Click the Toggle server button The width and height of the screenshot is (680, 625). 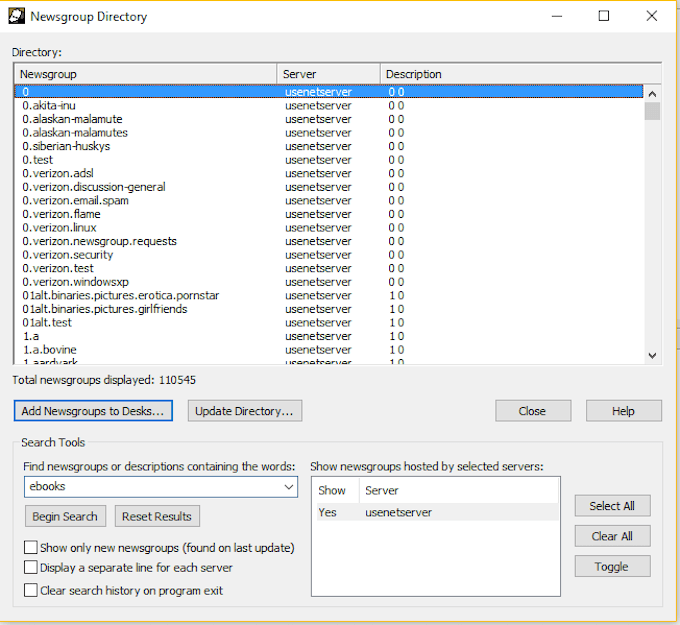pyautogui.click(x=612, y=566)
